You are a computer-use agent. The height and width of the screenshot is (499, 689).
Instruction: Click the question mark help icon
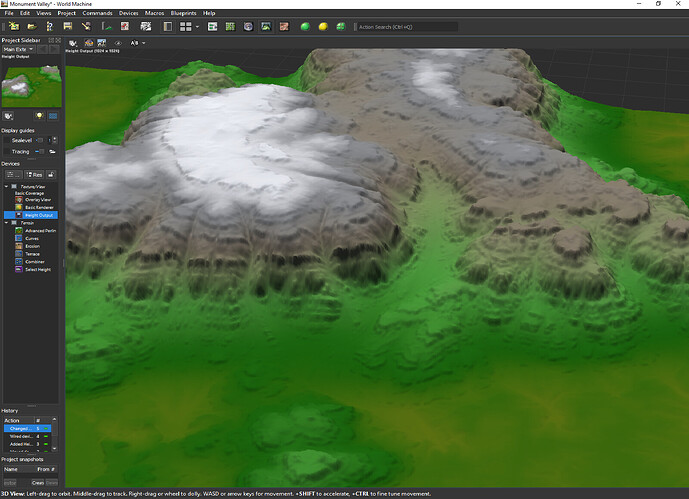pyautogui.click(x=49, y=26)
